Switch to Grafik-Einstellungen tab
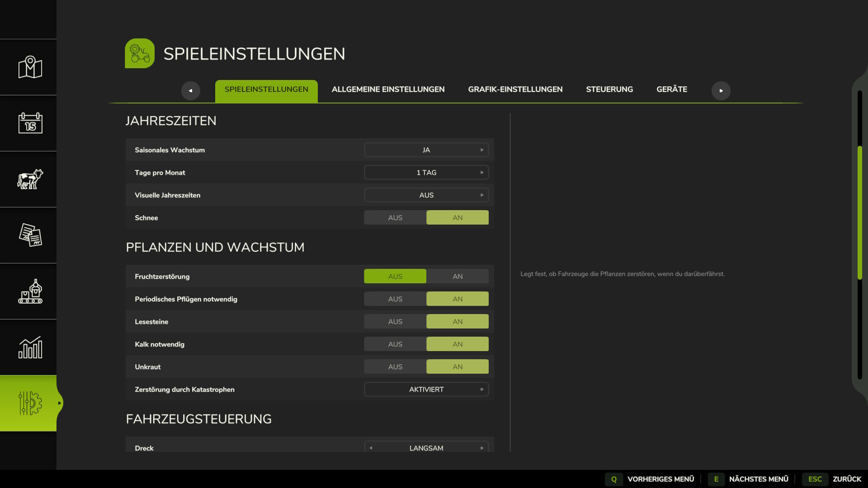Image resolution: width=868 pixels, height=488 pixels. coord(515,89)
